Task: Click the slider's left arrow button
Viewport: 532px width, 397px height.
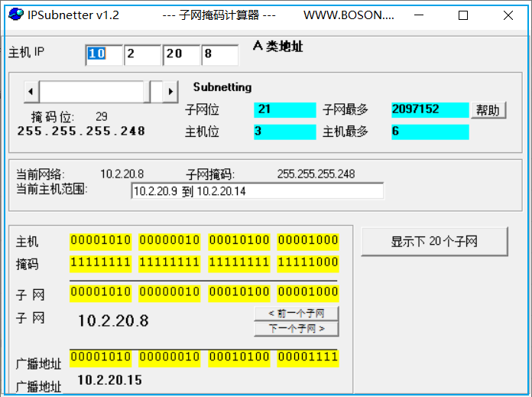Action: pyautogui.click(x=31, y=92)
